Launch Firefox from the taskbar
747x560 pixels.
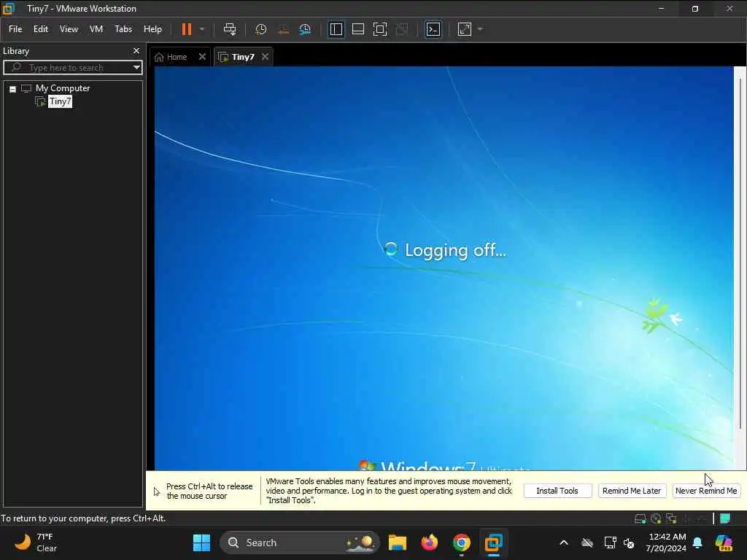click(429, 542)
